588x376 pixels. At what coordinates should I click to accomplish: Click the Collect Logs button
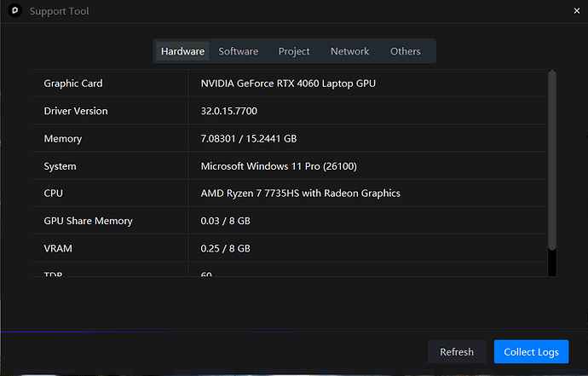[531, 351]
